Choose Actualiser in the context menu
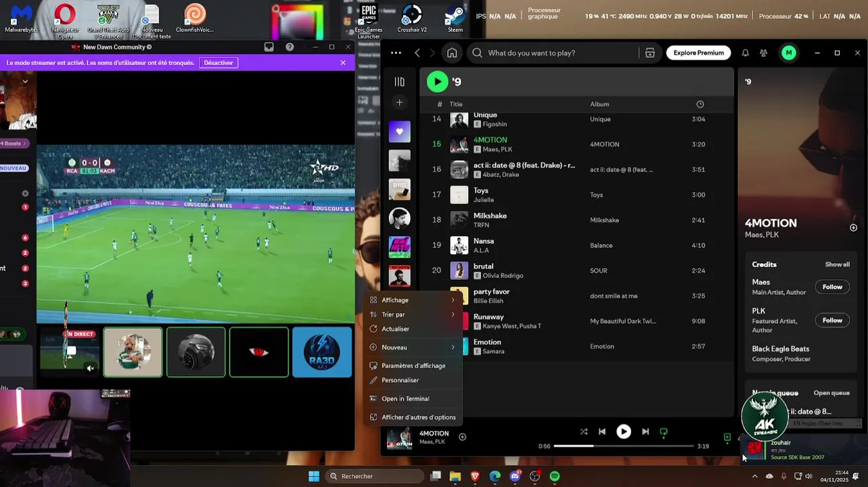This screenshot has width=868, height=487. click(x=413, y=329)
